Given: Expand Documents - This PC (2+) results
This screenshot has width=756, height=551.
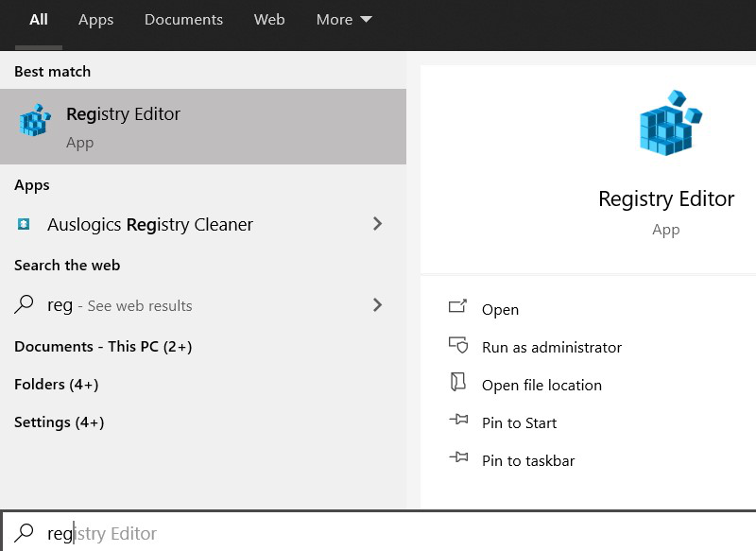Looking at the screenshot, I should pos(103,347).
